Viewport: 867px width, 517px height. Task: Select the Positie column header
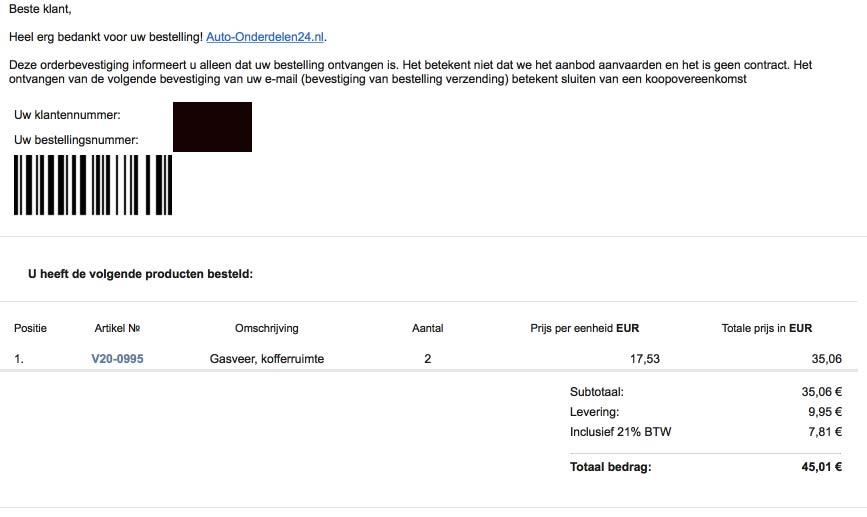(x=30, y=328)
